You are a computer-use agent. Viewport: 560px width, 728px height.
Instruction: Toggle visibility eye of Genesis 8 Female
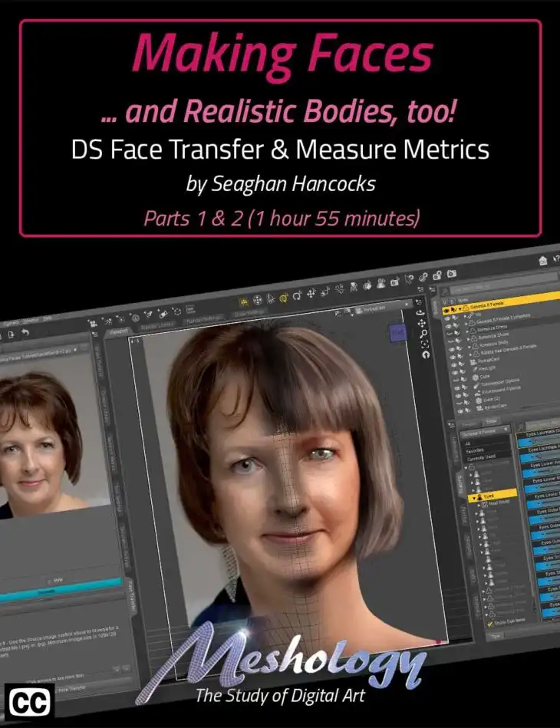coord(447,311)
